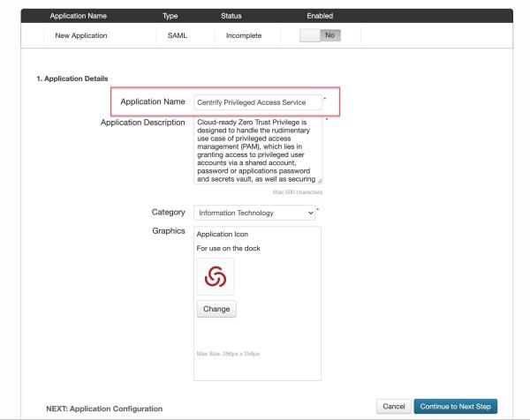Toggle the Enabled switch showing No
530x420 pixels.
pyautogui.click(x=320, y=35)
